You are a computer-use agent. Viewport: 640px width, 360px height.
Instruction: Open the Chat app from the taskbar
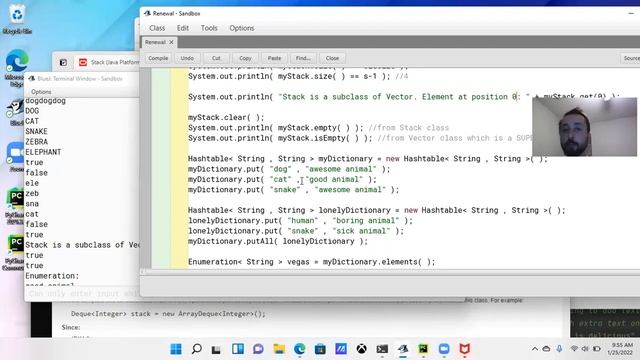pos(258,349)
